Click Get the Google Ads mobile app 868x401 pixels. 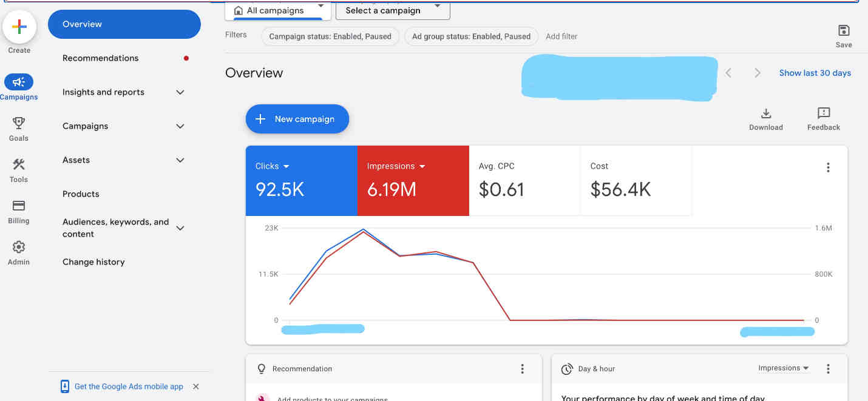tap(129, 386)
